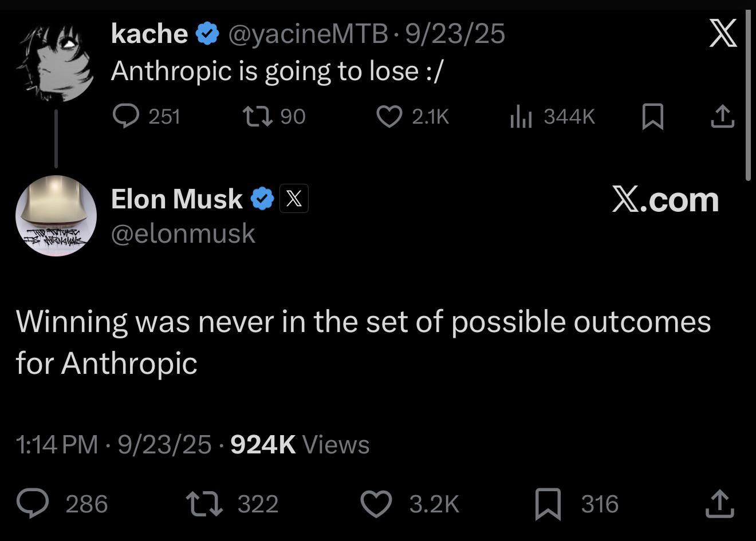Share kache's post via upload icon
Screen dimensions: 756x541
click(722, 116)
